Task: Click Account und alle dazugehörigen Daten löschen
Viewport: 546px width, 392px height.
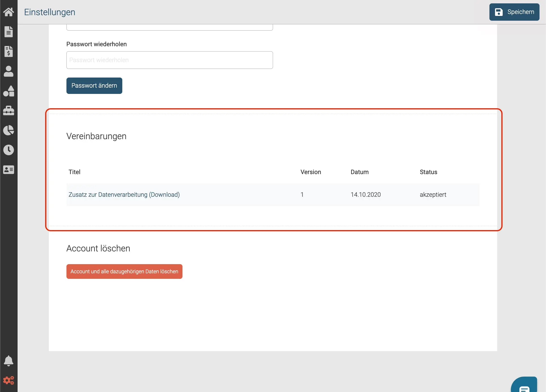Action: 124,272
